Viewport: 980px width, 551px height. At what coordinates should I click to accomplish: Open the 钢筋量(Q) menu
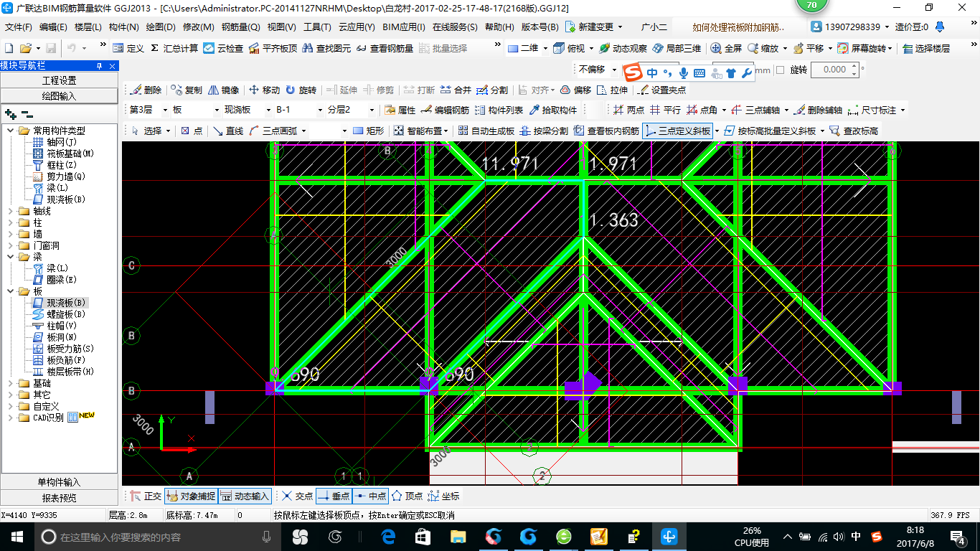point(240,27)
